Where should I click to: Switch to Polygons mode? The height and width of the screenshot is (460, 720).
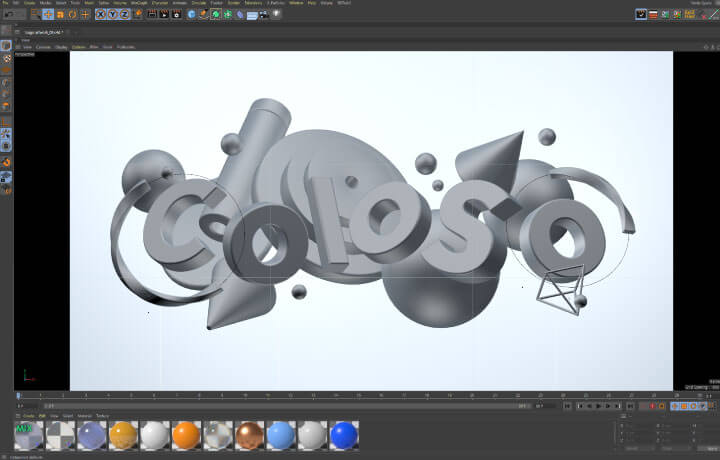[x=6, y=107]
